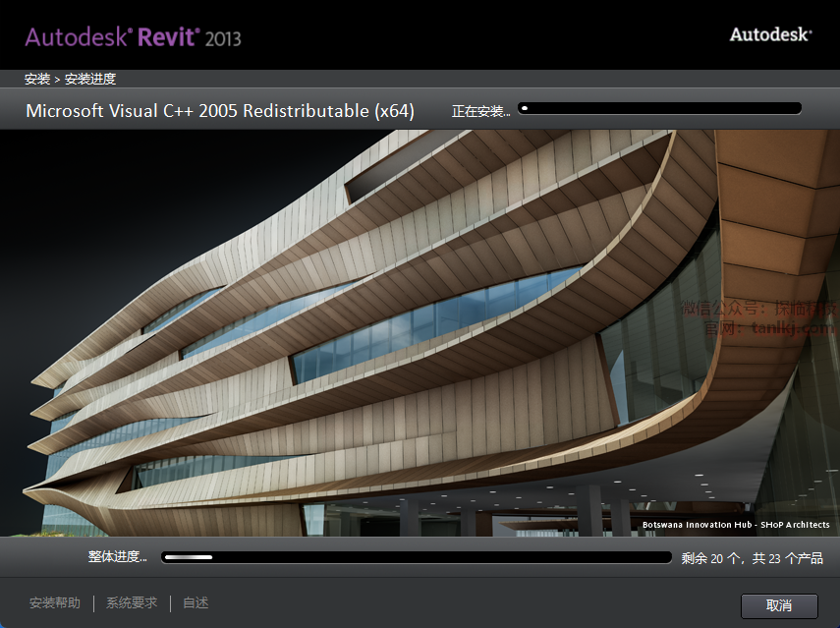Open the 安装帮助 link
Viewport: 840px width, 628px height.
click(x=55, y=602)
